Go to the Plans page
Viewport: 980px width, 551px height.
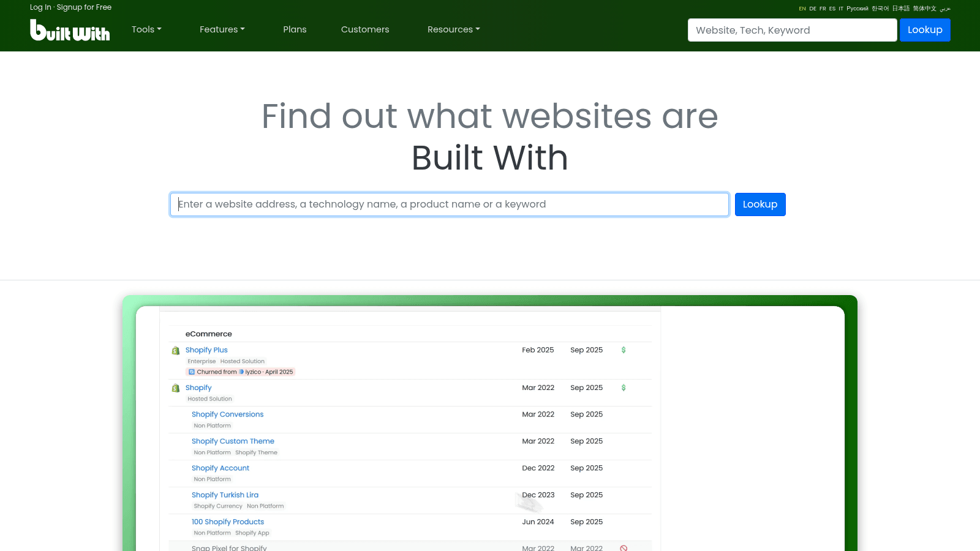click(295, 29)
